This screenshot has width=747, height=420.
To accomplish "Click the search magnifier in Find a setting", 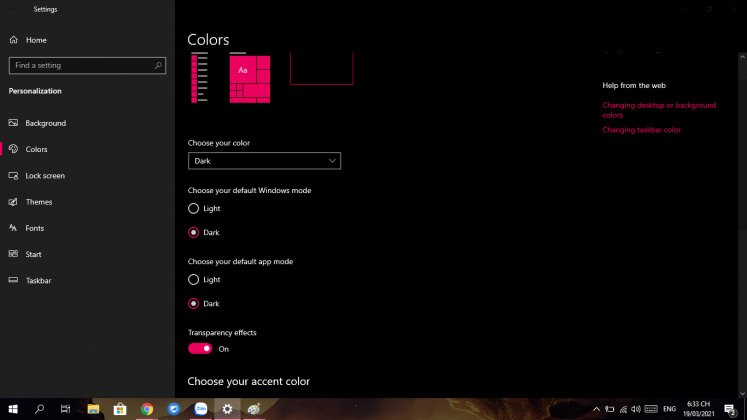I will [158, 65].
